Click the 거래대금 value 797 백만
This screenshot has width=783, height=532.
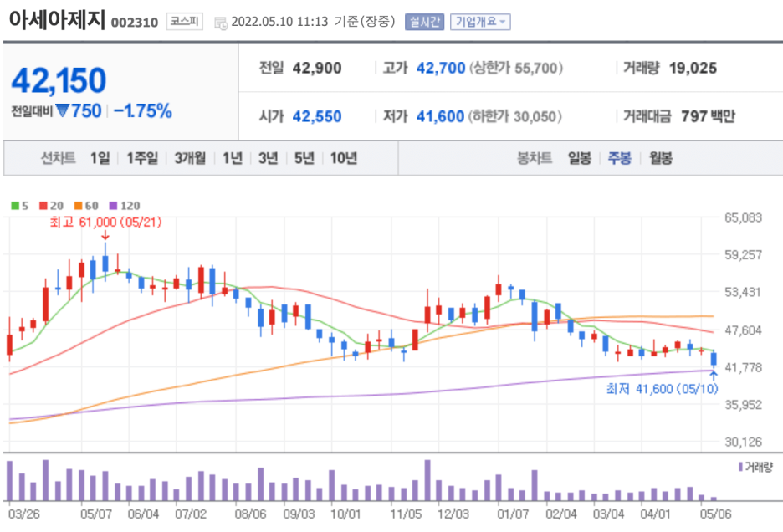[x=708, y=116]
